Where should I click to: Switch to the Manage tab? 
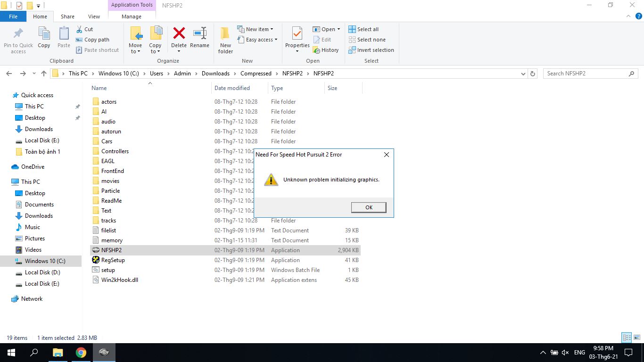point(132,16)
